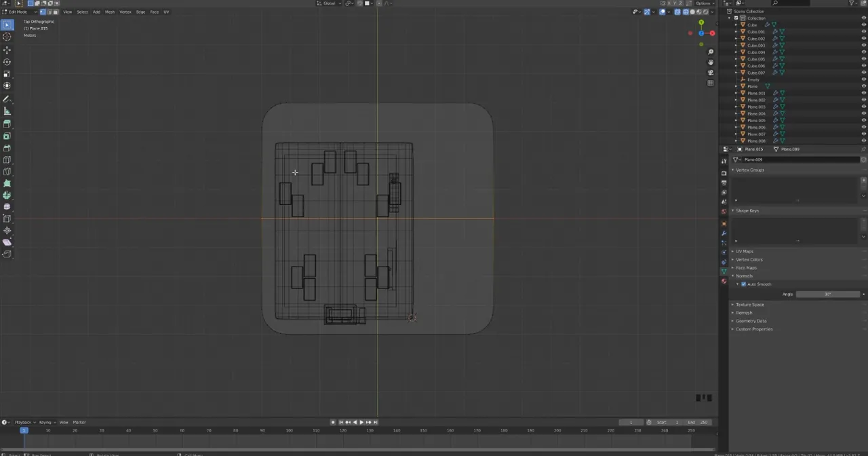Select the Loop Cut tool
Viewport: 868px width, 456px height.
pyautogui.click(x=7, y=159)
